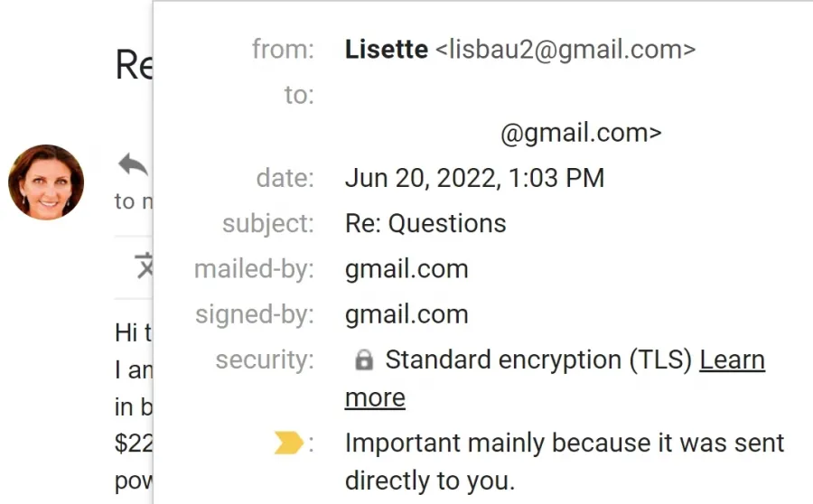Click the reply arrow icon
The image size is (813, 504).
pos(134,165)
